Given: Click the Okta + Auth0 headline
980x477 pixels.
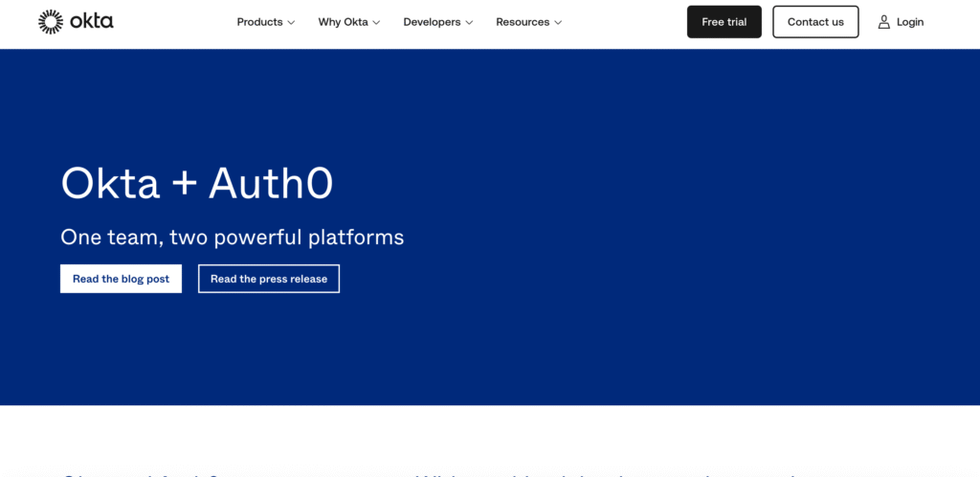Looking at the screenshot, I should coord(197,183).
